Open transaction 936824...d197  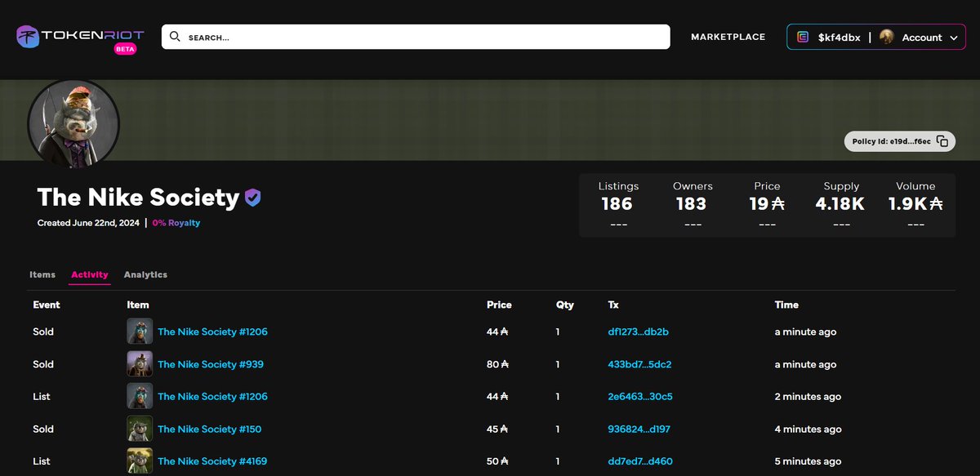click(639, 429)
